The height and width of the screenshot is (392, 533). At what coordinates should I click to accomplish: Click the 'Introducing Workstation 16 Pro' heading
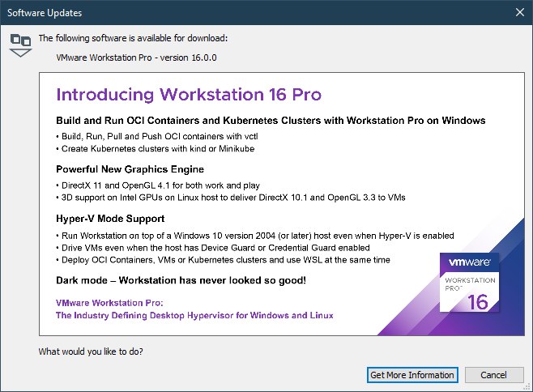click(189, 95)
